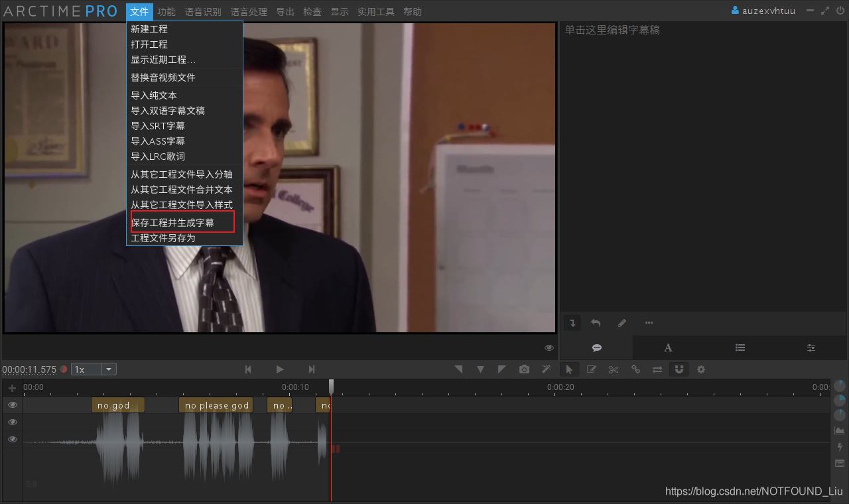Jump to next subtitle block
Screen dimensions: 849x504
[x=312, y=369]
